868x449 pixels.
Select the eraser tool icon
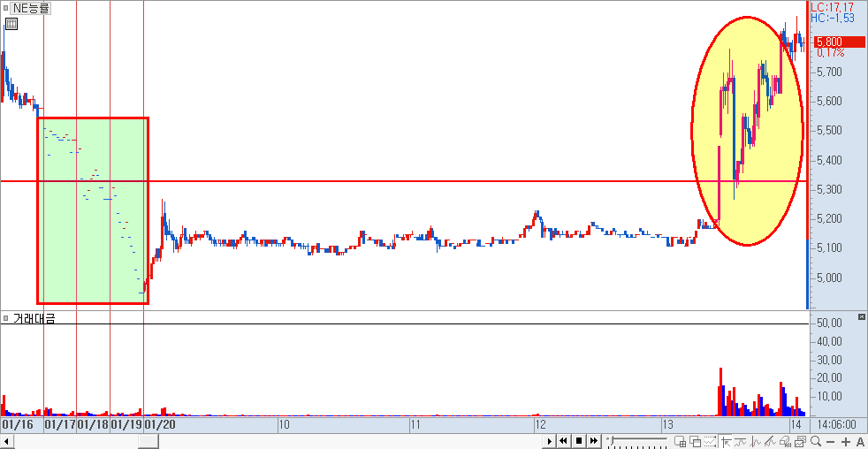click(785, 441)
